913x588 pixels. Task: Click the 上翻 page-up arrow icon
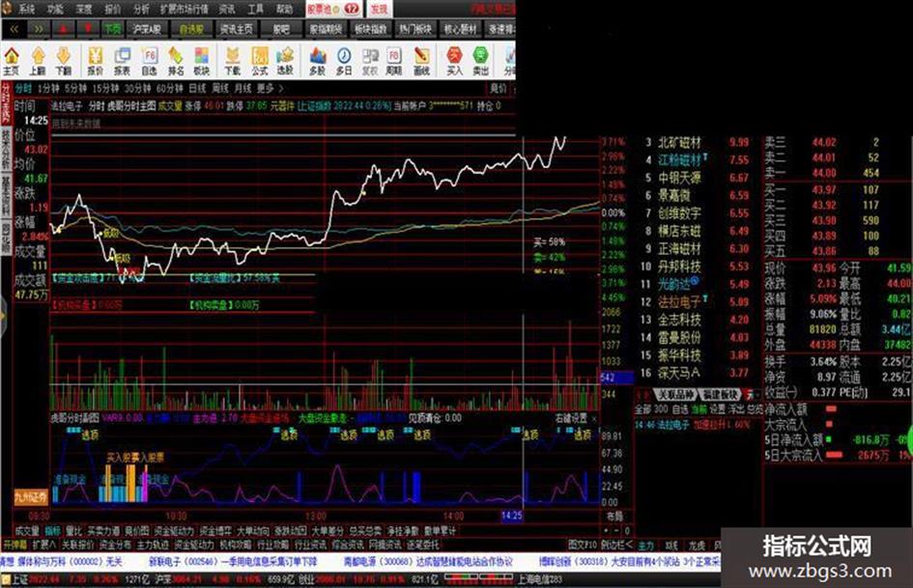[x=38, y=62]
